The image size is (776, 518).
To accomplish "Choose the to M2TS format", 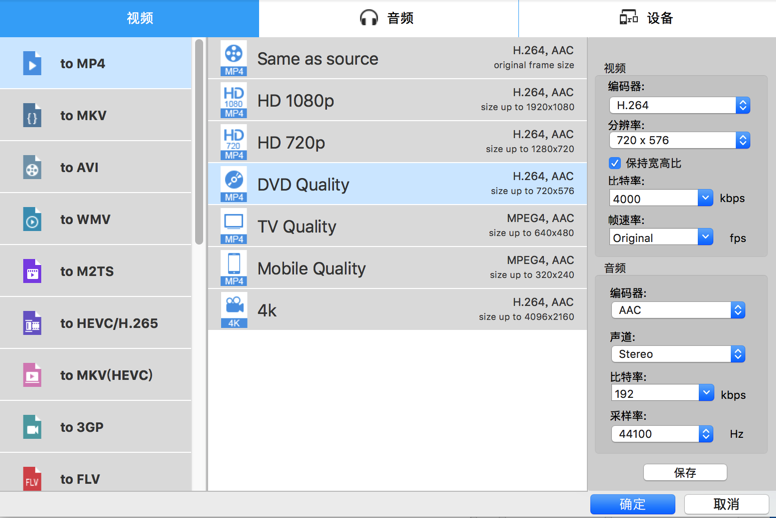I will [96, 271].
